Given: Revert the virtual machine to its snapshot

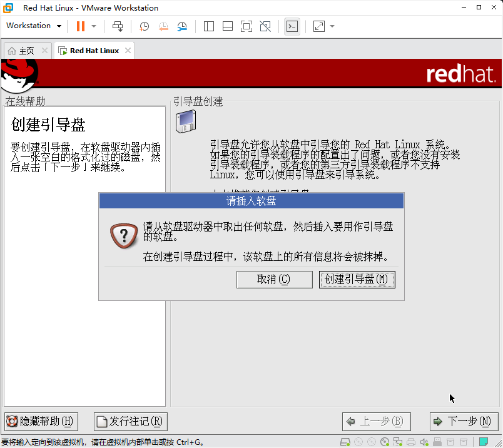Looking at the screenshot, I should point(163,26).
